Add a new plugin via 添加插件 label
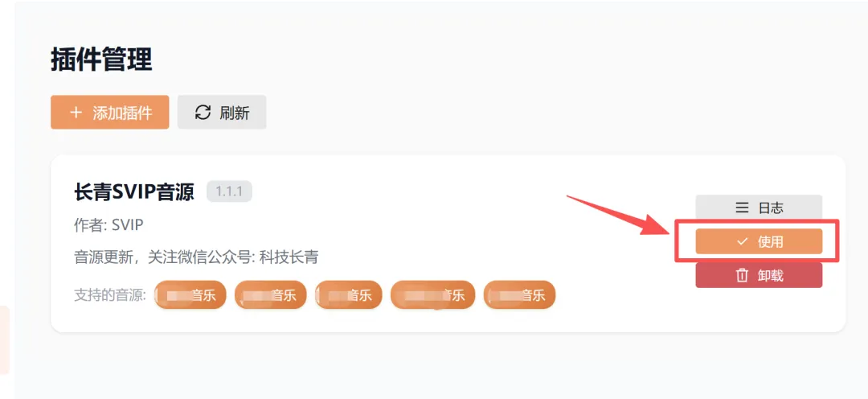The width and height of the screenshot is (868, 399). (x=122, y=113)
